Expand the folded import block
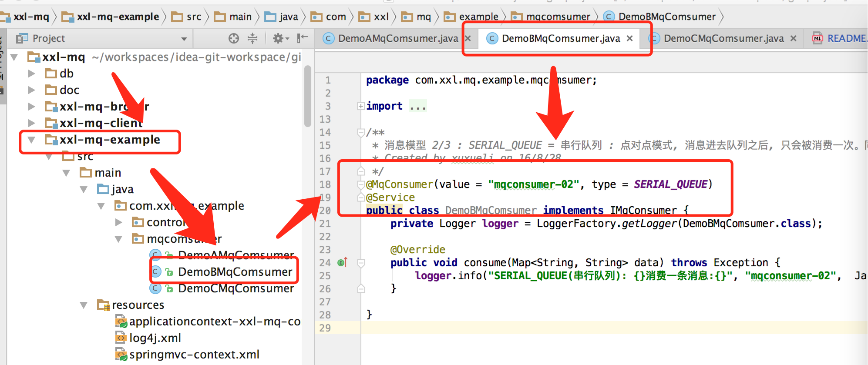The height and width of the screenshot is (365, 868). [x=360, y=106]
